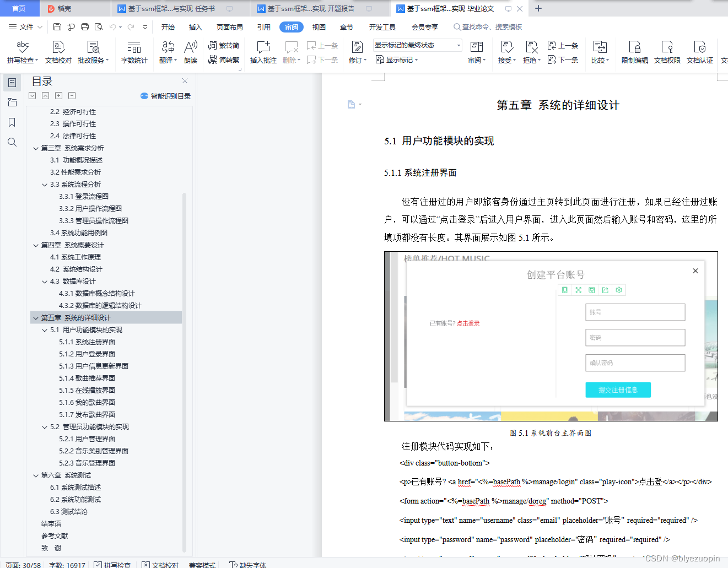Click the save document icon
This screenshot has height=568, width=728.
click(x=57, y=26)
